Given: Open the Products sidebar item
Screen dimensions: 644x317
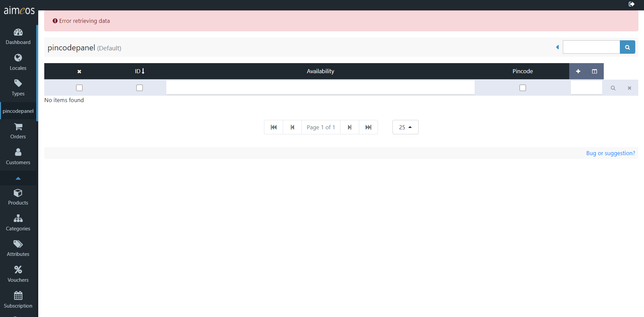Looking at the screenshot, I should [18, 197].
